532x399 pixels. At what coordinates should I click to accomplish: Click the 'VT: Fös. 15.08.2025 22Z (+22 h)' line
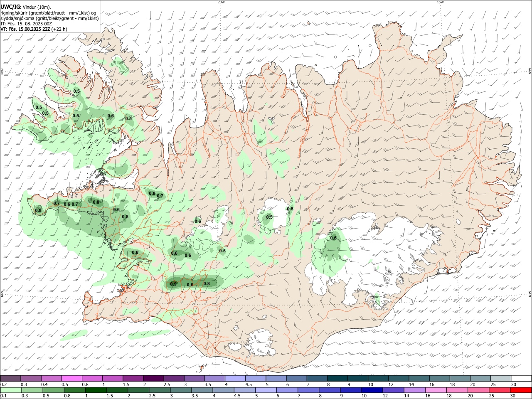(34, 29)
